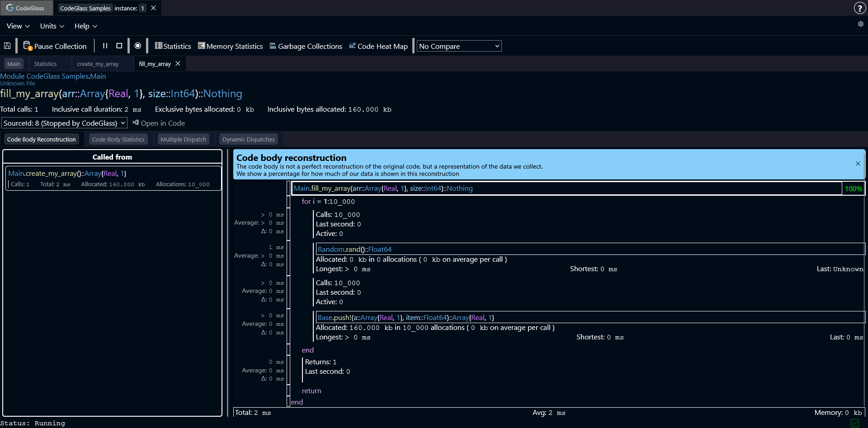Screen dimensions: 868x428
Task: Switch to the Multiple Dispatch tab
Action: coord(183,139)
